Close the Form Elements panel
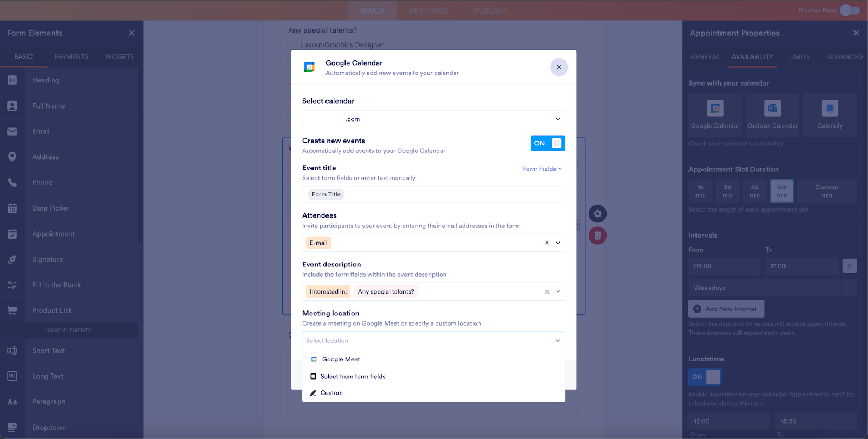The image size is (868, 439). 132,33
